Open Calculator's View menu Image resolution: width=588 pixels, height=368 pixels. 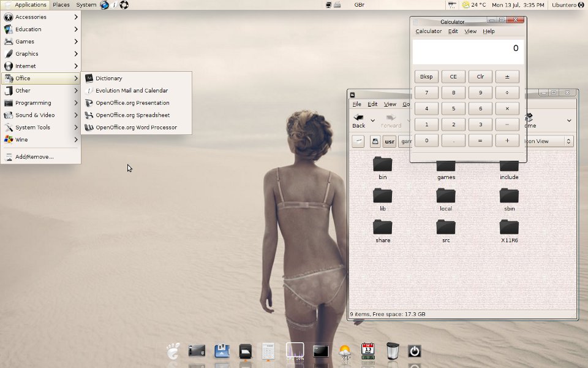point(470,31)
